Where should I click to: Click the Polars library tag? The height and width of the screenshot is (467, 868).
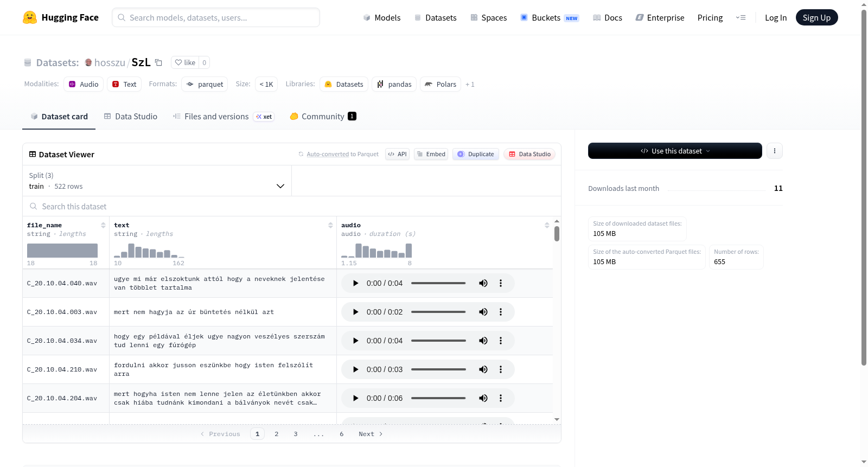point(441,84)
